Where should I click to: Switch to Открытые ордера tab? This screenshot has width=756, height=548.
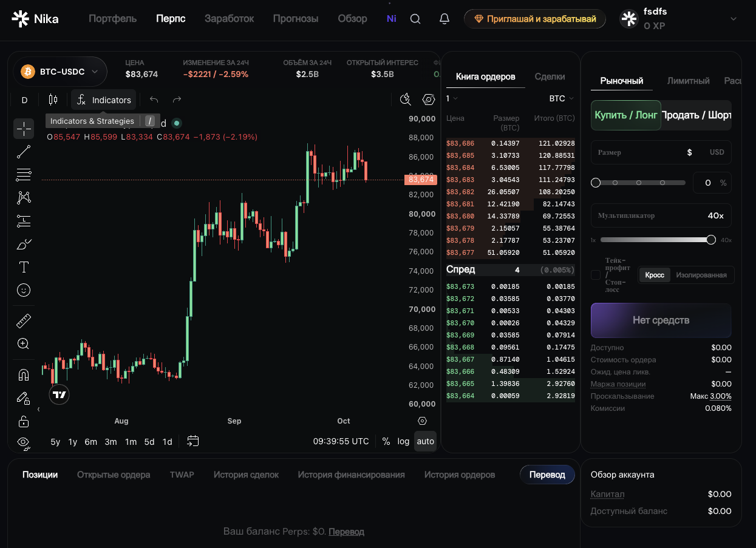pos(114,475)
